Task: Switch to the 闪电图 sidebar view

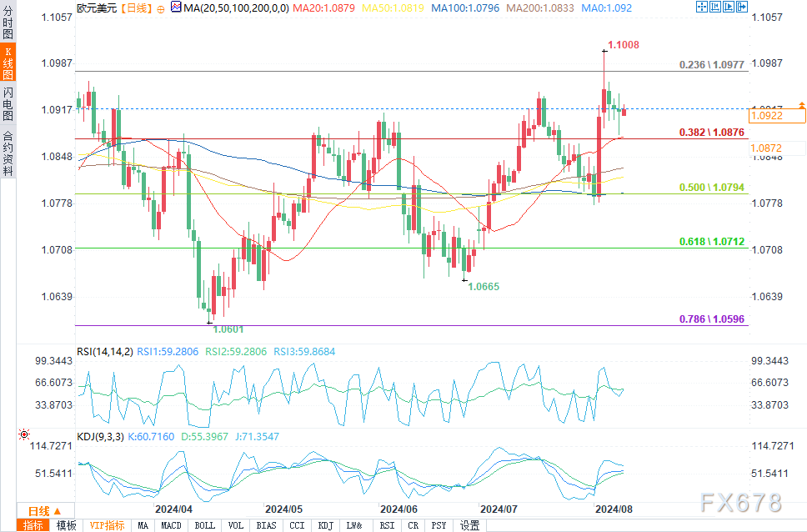Action: coord(8,103)
